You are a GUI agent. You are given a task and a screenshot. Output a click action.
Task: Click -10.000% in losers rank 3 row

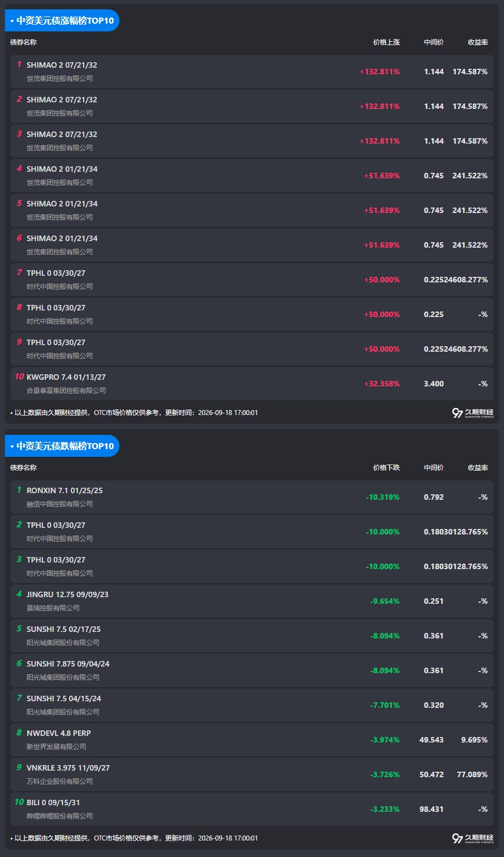pos(383,566)
